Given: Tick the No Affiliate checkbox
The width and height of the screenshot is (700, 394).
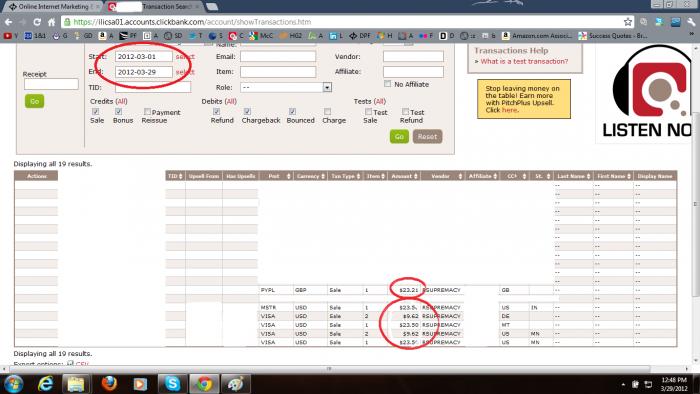Looking at the screenshot, I should 388,84.
